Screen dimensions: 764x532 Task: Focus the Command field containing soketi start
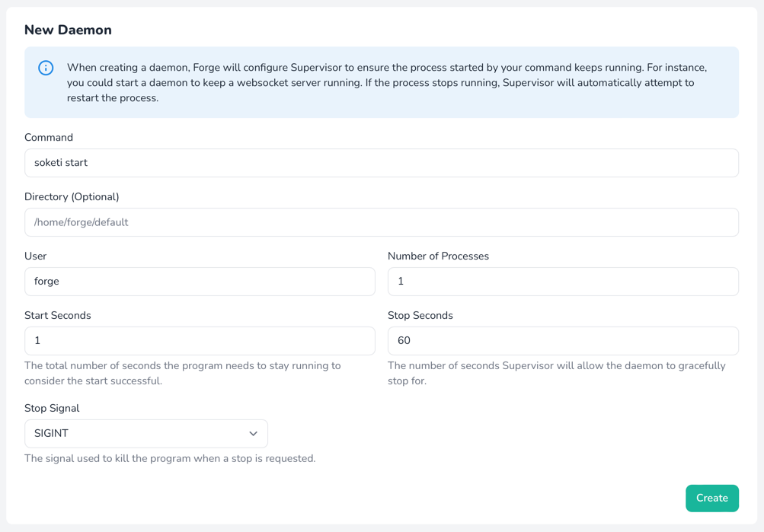coord(381,163)
